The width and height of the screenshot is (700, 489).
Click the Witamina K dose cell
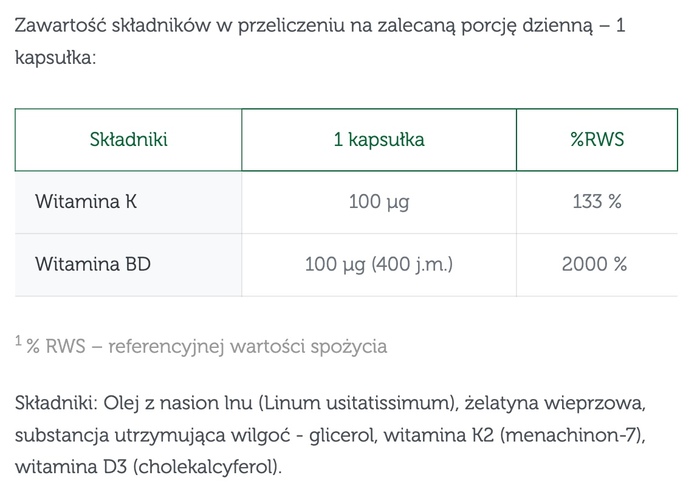[379, 202]
